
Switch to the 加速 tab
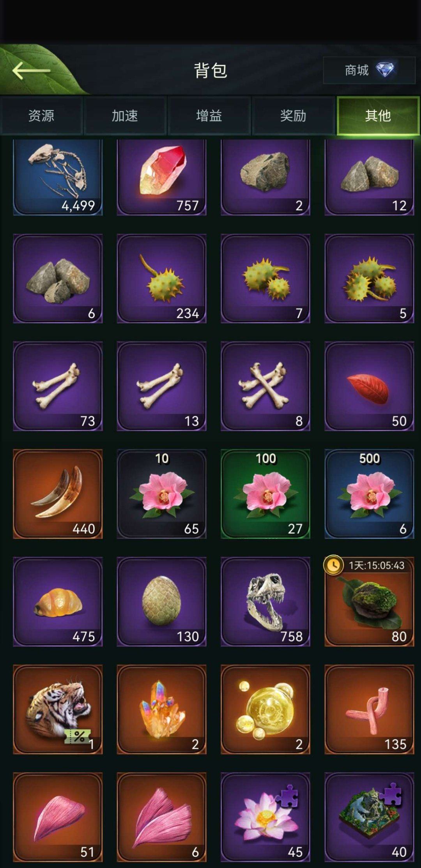[x=125, y=116]
